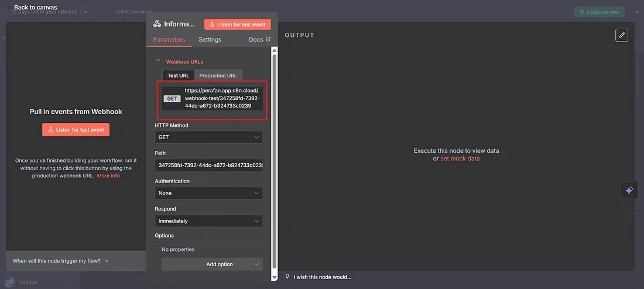The image size is (644, 289).
Task: Open the Add option dropdown
Action: tap(212, 264)
